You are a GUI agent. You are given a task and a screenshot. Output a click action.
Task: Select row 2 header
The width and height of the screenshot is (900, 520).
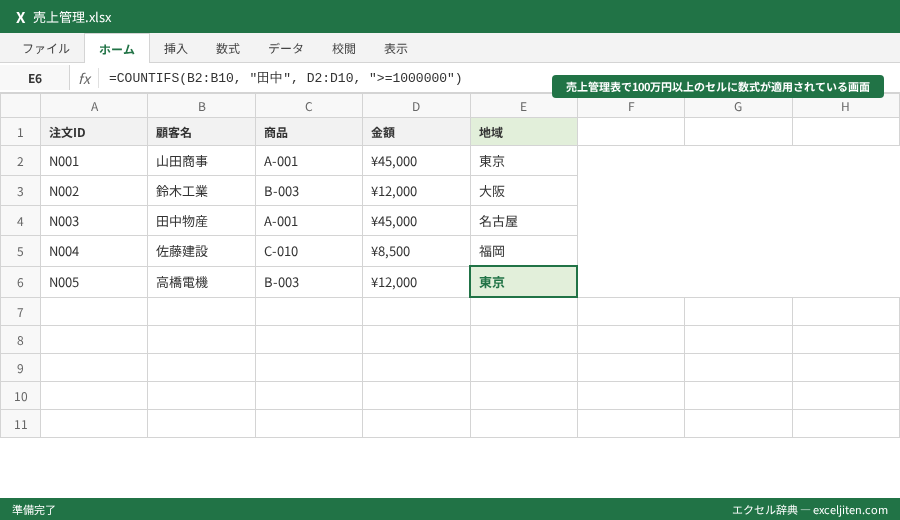point(20,161)
